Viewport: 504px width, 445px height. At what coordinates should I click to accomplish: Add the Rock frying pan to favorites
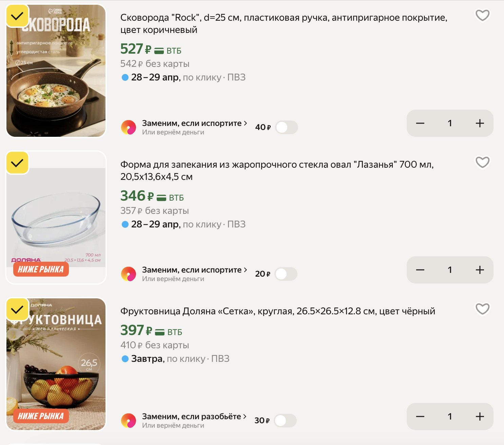coord(482,15)
